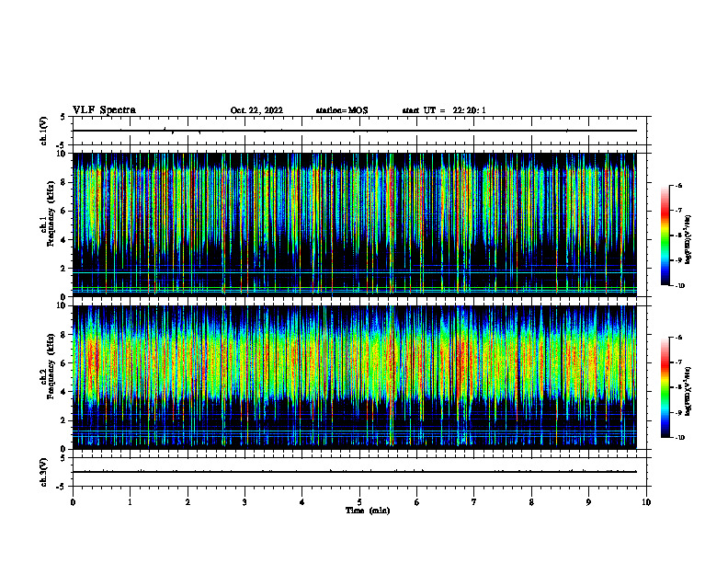Click the ch.3(V) waveform trace line
Image resolution: width=728 pixels, height=563 pixels.
tap(354, 472)
